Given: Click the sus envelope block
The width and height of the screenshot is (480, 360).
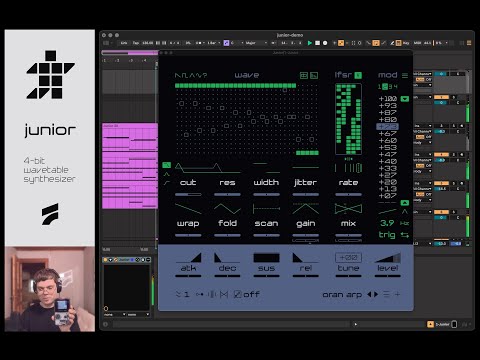Looking at the screenshot, I should click(x=266, y=258).
